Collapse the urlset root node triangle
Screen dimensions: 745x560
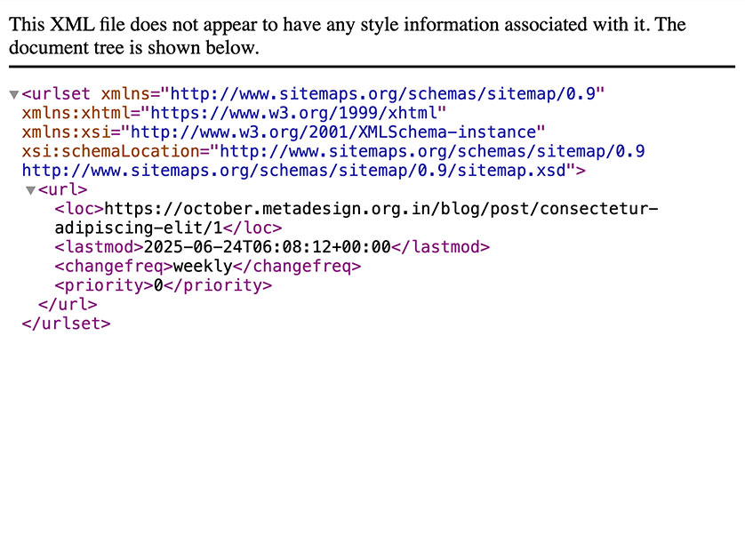coord(14,94)
